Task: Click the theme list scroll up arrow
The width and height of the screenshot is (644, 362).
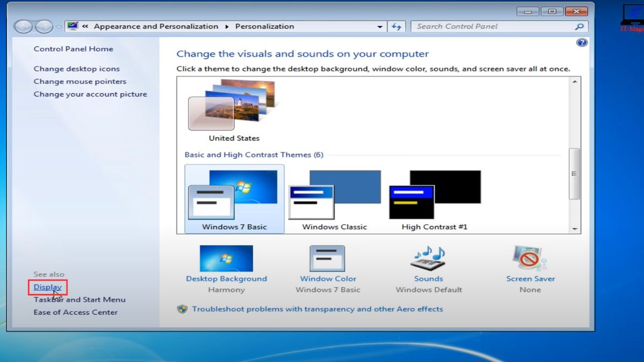Action: click(575, 82)
